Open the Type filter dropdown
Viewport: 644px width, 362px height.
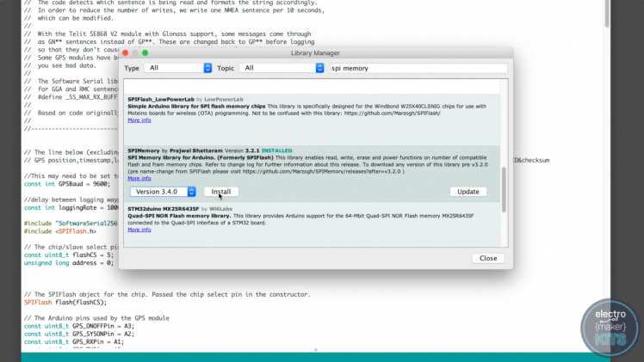click(178, 68)
